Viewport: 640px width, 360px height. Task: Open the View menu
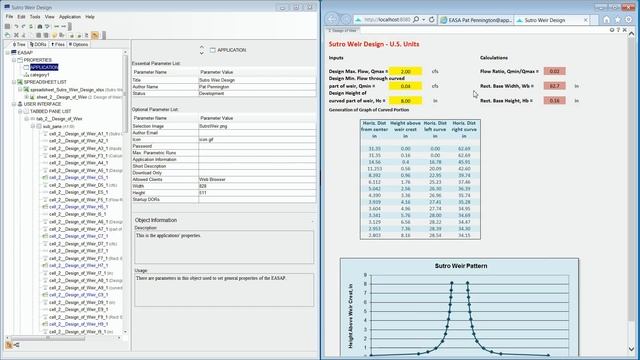(49, 17)
